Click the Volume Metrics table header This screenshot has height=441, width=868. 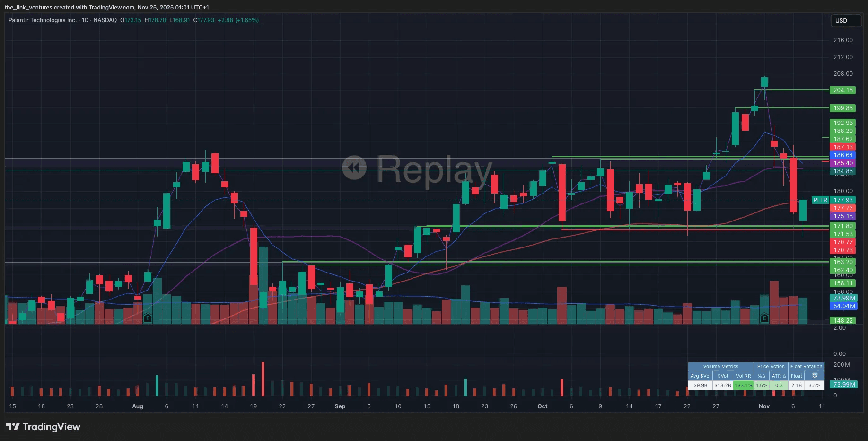[720, 366]
